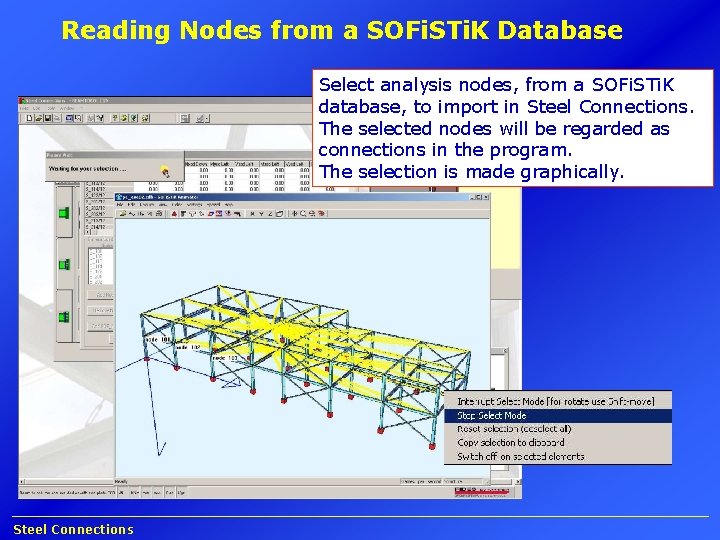Click preview magnifier page icon in Steel Connections toolbar
This screenshot has width=720, height=540.
[x=78, y=118]
